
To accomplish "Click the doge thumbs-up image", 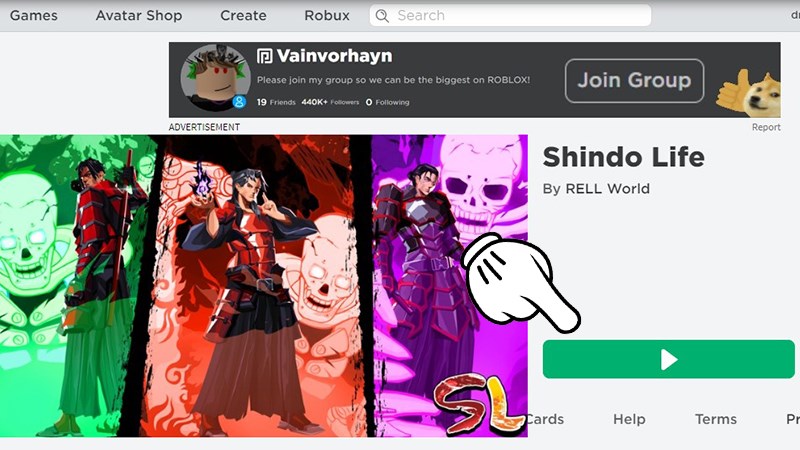I will [748, 94].
